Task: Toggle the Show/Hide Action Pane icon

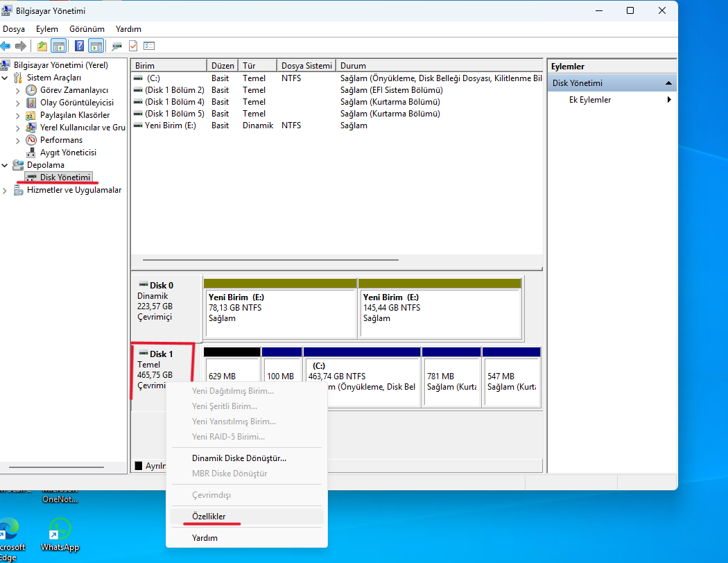Action: click(96, 46)
